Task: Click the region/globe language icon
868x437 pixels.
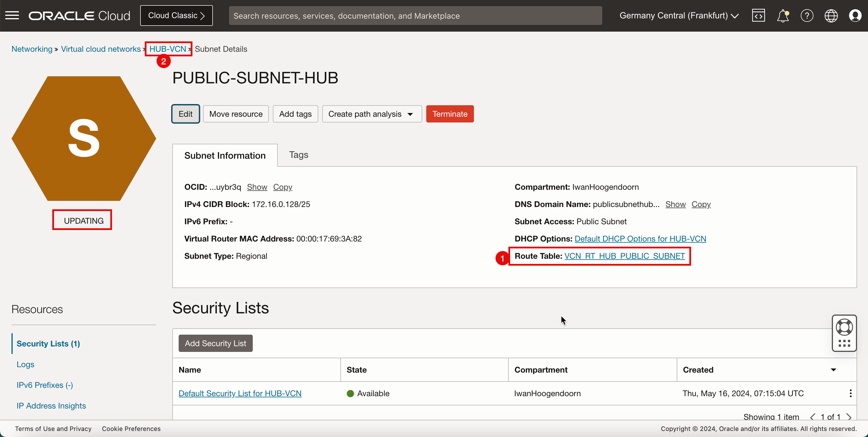Action: [x=831, y=16]
